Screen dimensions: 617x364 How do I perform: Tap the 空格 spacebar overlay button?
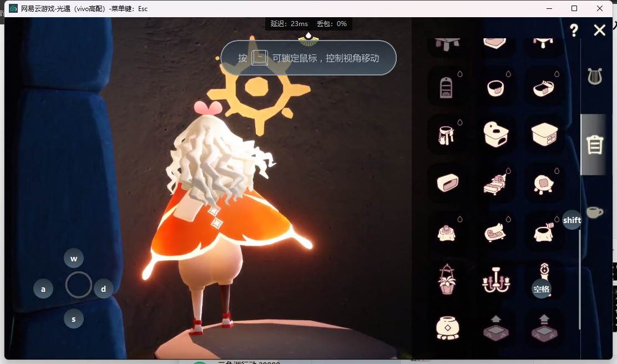point(542,289)
